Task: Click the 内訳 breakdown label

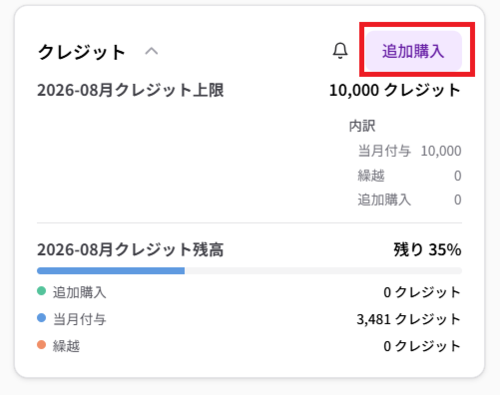Action: coord(362,126)
